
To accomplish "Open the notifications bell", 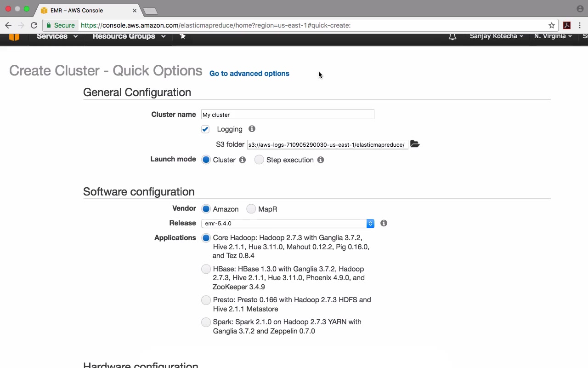I will (452, 36).
